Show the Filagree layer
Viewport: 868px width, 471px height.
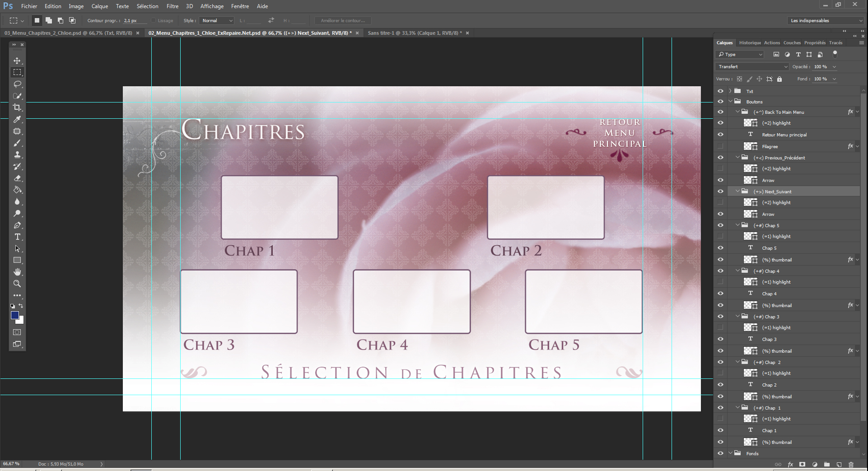pos(720,146)
